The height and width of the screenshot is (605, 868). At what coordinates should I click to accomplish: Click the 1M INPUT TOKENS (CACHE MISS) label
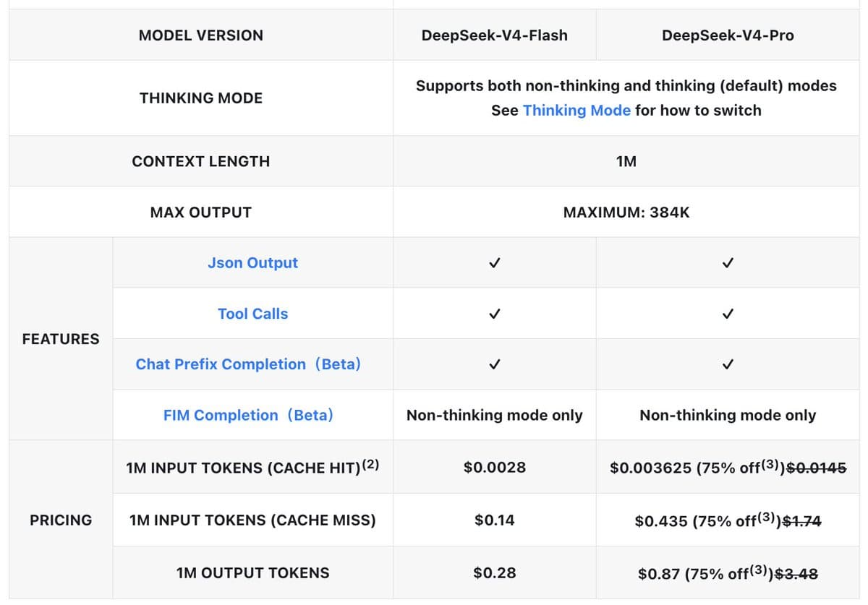(x=252, y=520)
